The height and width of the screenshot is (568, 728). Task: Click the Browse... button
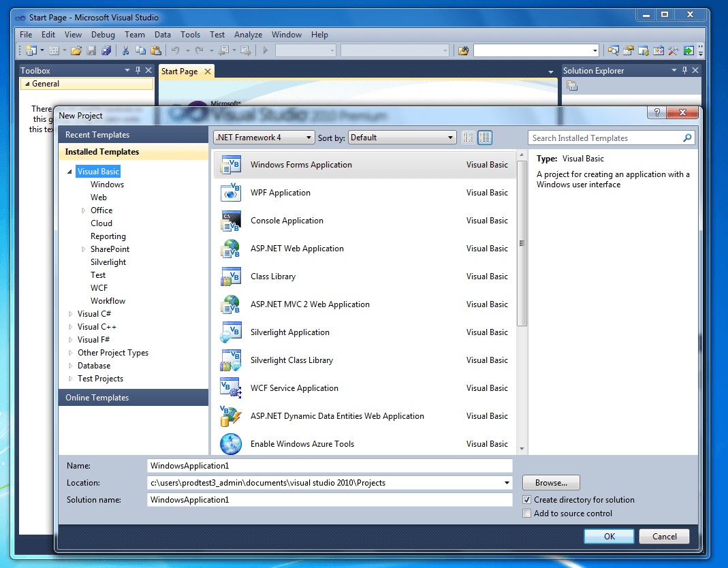click(551, 483)
